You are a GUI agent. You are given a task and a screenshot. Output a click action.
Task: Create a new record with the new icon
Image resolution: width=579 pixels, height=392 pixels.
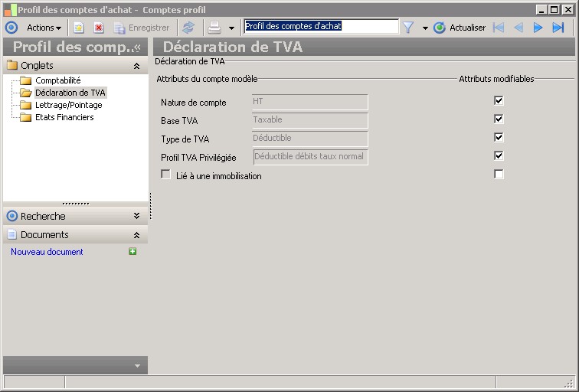(79, 28)
